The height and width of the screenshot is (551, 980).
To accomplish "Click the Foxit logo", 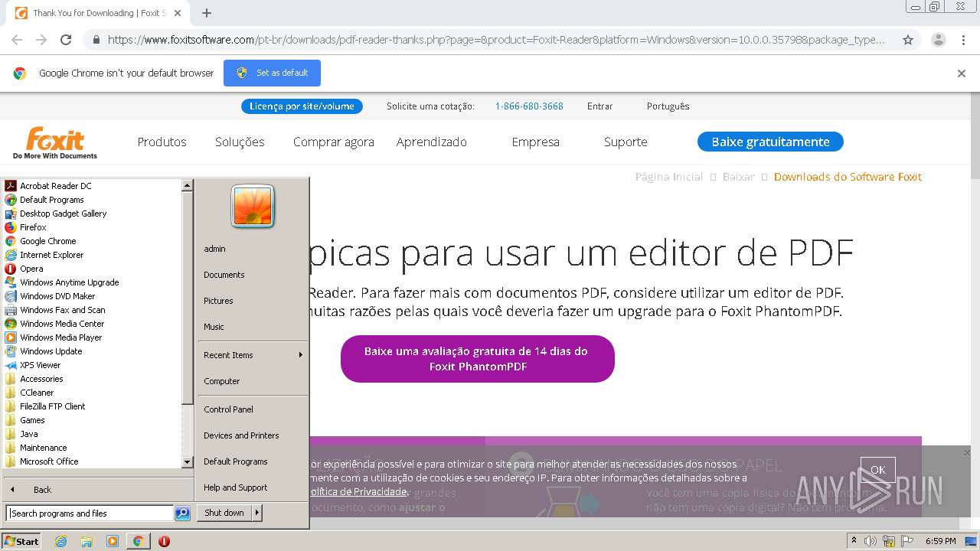I will (55, 143).
